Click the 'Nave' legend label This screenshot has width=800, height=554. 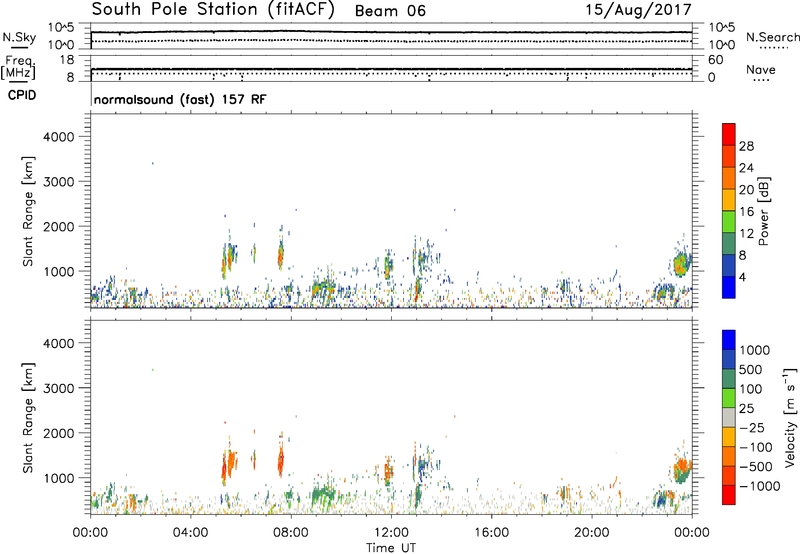(761, 70)
